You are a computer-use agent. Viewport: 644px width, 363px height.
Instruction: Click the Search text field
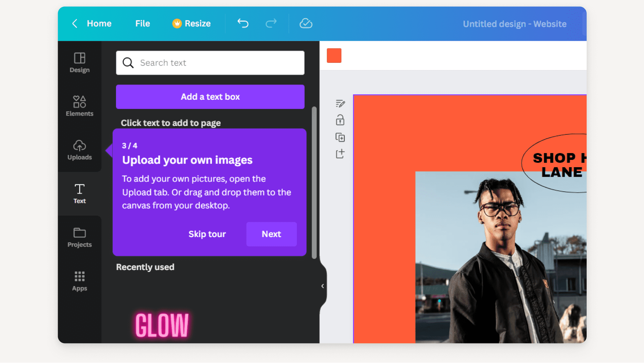tap(210, 62)
